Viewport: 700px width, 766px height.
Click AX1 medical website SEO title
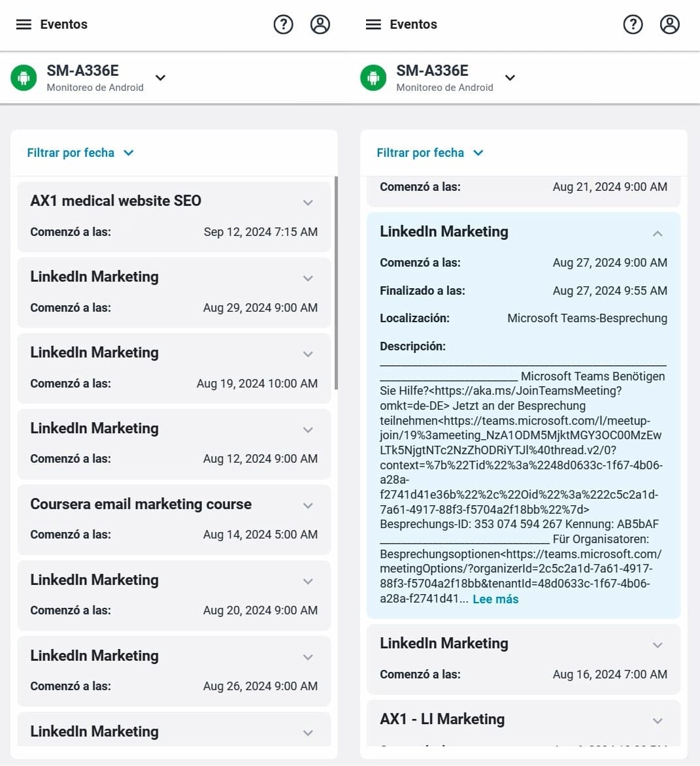pyautogui.click(x=116, y=200)
